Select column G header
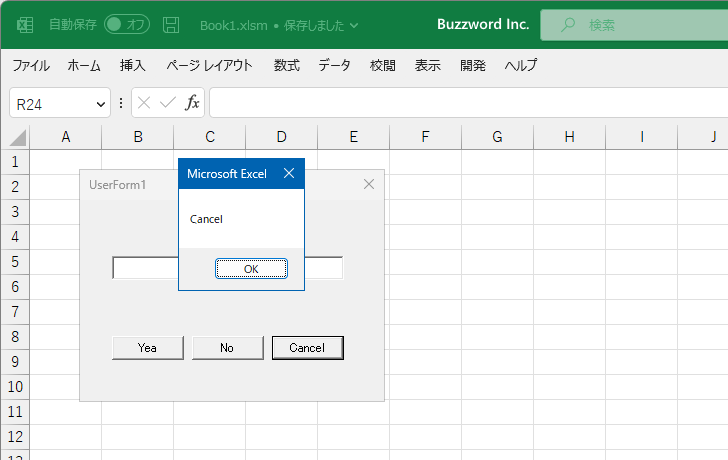The width and height of the screenshot is (728, 460). coord(497,137)
